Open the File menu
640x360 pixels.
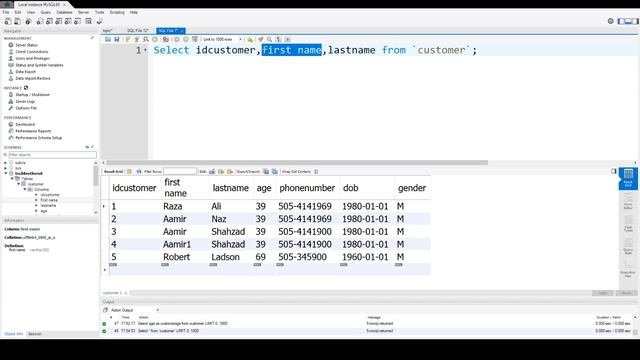pyautogui.click(x=6, y=12)
